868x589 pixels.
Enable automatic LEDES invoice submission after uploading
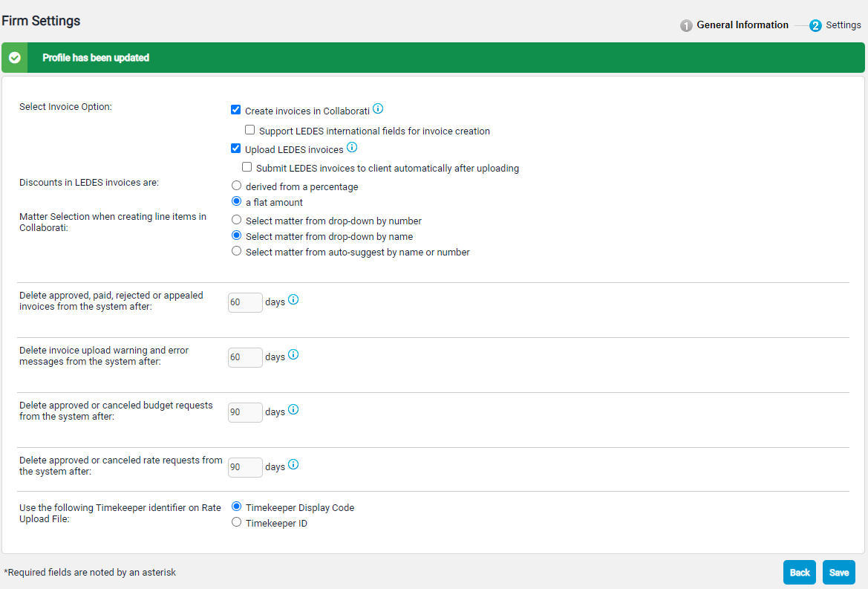[247, 167]
